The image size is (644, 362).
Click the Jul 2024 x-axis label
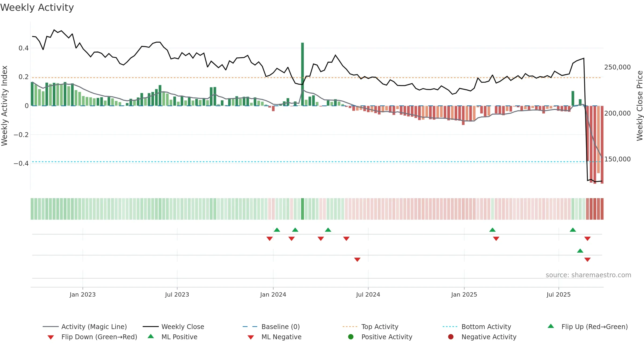[x=368, y=295]
